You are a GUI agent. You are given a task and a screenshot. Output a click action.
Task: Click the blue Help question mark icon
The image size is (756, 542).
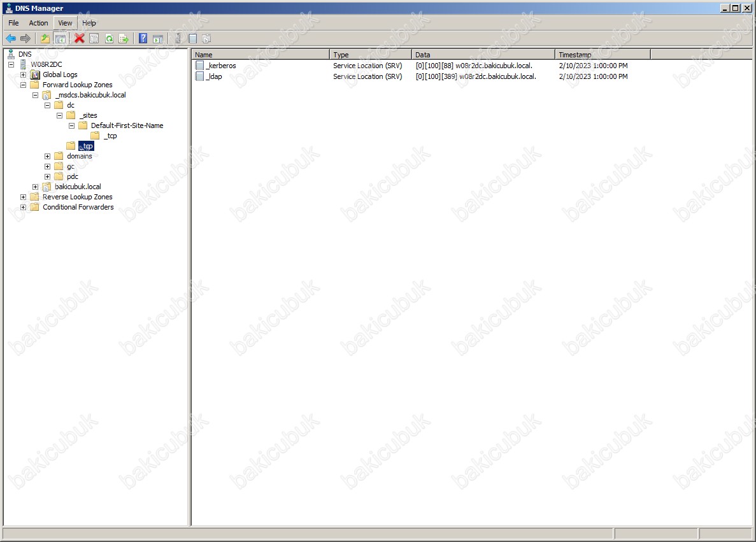(143, 39)
